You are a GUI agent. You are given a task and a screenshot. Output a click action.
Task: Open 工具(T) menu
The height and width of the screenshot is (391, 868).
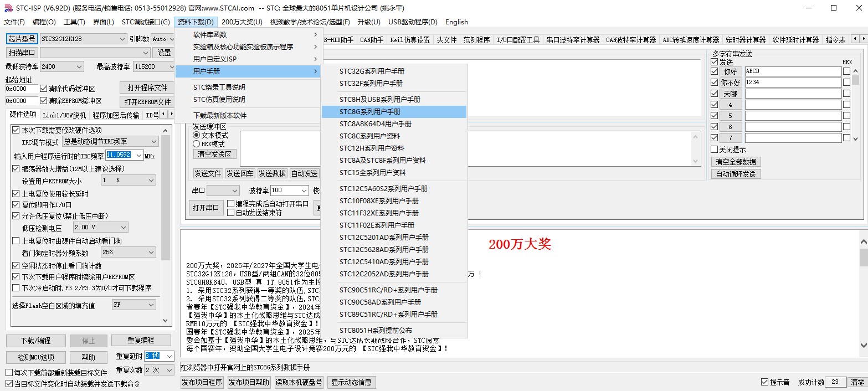74,22
